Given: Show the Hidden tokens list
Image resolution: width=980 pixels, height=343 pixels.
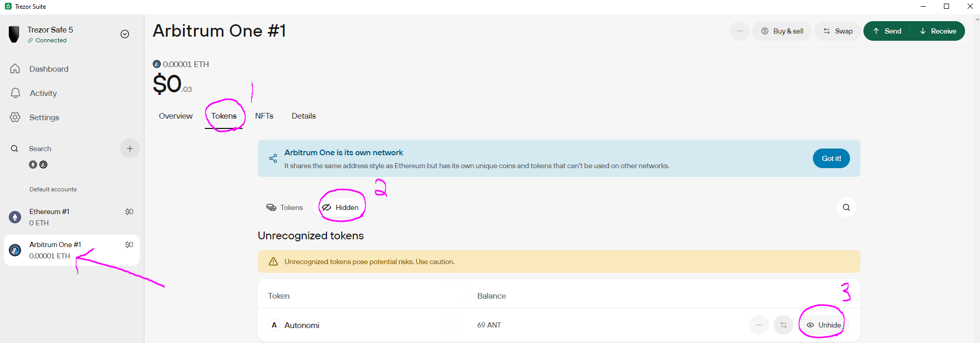Looking at the screenshot, I should 340,207.
